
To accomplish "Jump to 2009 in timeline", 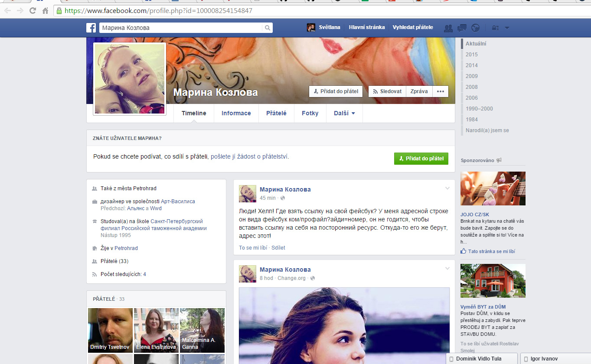I will 471,76.
